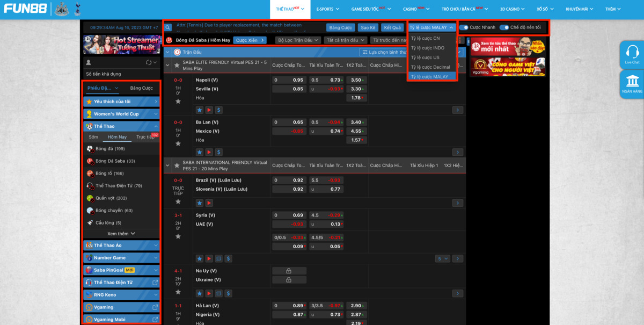Open live stream for Ba Lan vs Mexico

click(209, 152)
